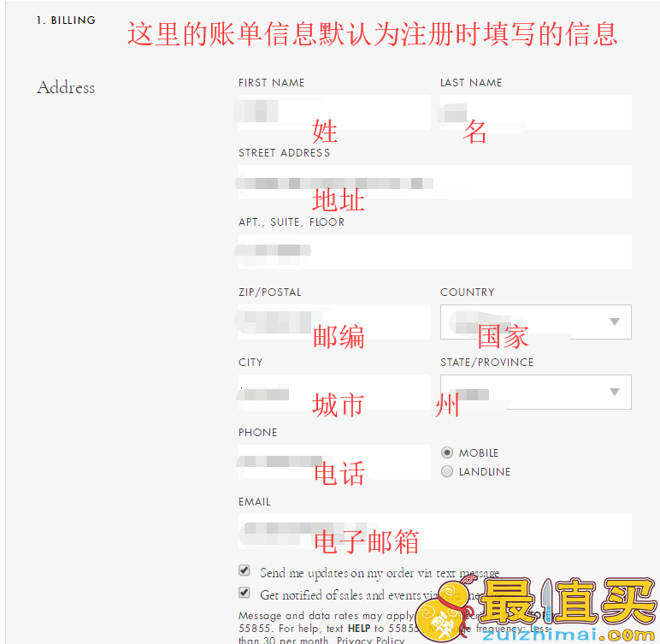Click the City input field
Viewport: 660px width, 644px height.
click(x=333, y=392)
